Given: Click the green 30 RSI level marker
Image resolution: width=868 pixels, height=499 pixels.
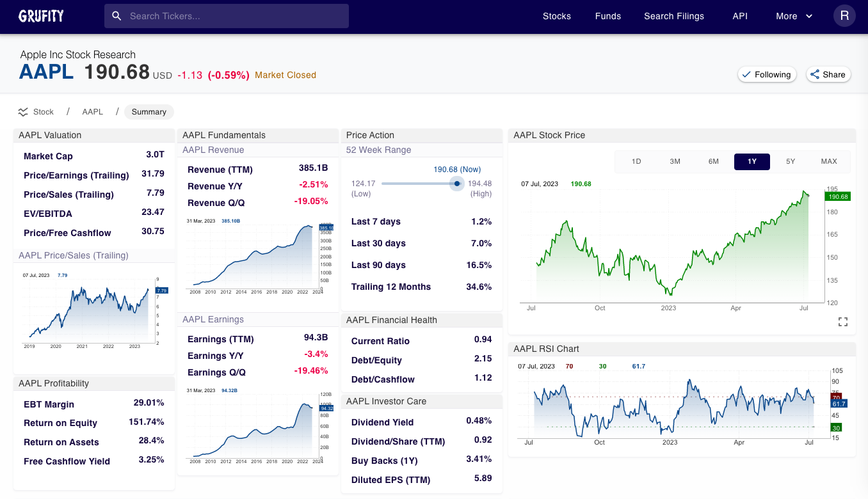Looking at the screenshot, I should coord(836,427).
